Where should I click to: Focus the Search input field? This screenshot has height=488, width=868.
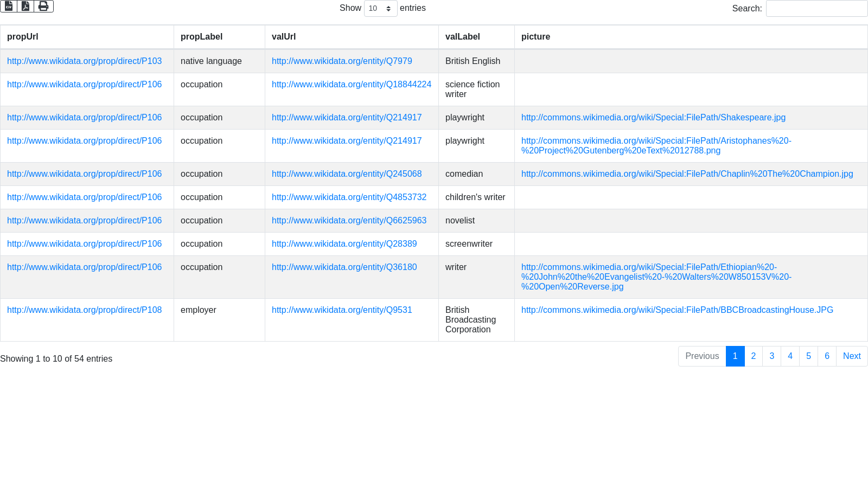point(816,9)
